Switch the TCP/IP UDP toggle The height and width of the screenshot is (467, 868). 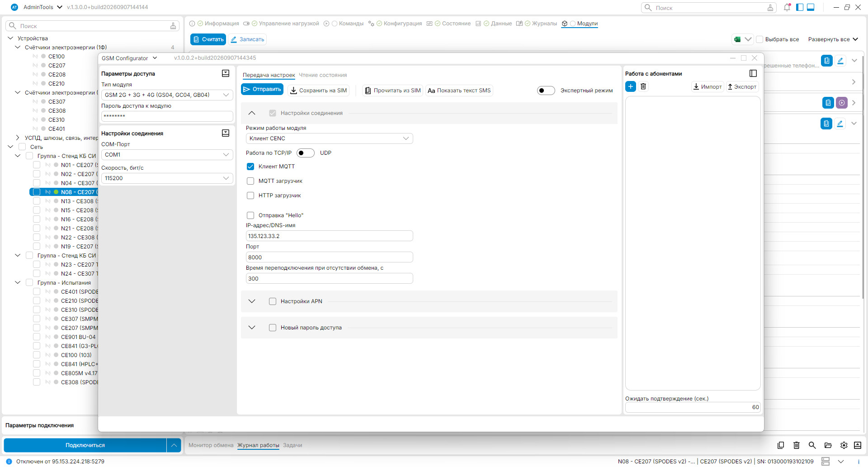point(306,153)
